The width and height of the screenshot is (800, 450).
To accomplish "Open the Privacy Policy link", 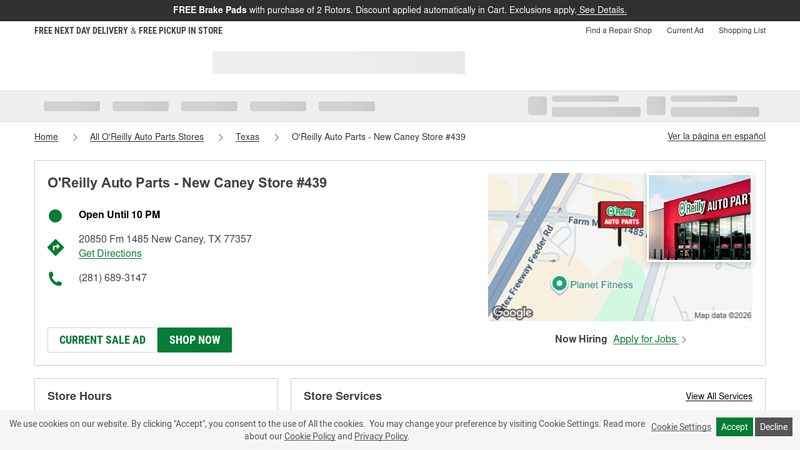I will point(381,436).
